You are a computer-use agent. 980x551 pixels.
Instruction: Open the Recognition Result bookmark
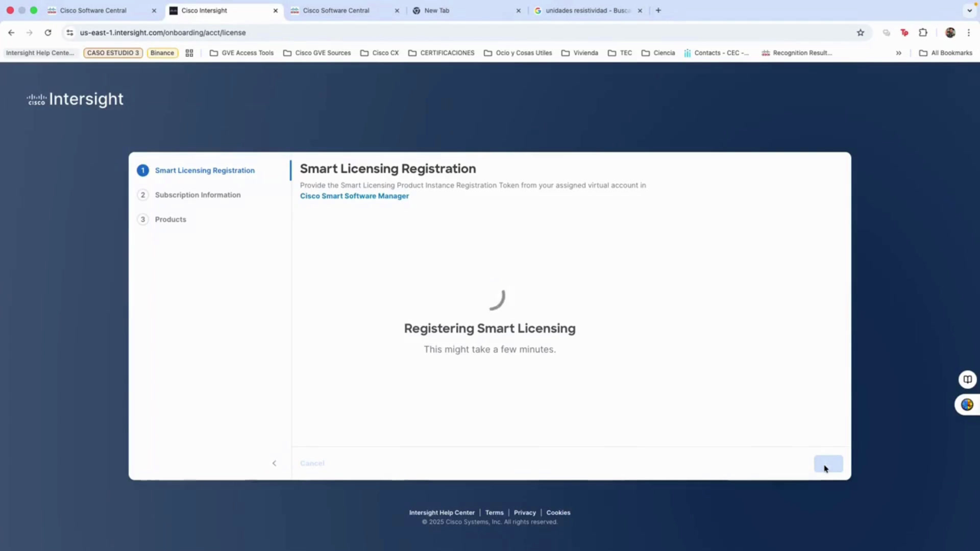click(796, 53)
